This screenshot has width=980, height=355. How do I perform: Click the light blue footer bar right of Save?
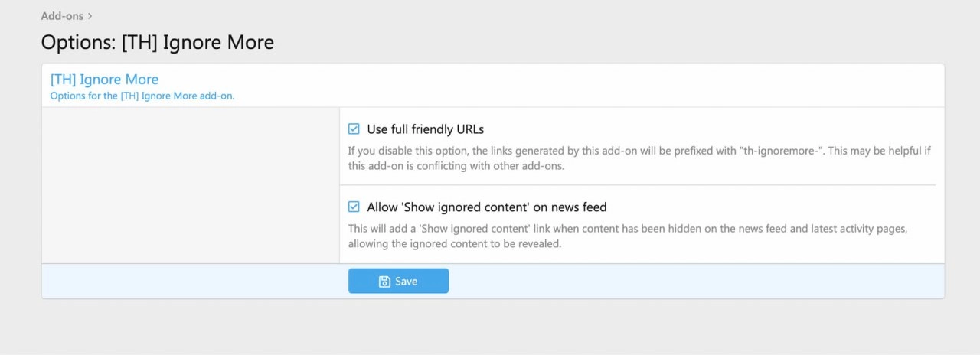[x=689, y=281]
